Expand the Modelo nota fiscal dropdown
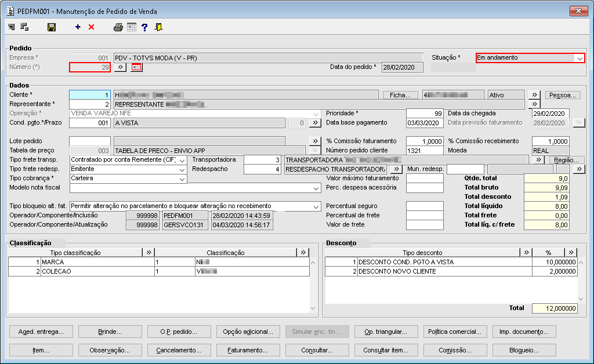594x364 pixels. click(x=316, y=188)
